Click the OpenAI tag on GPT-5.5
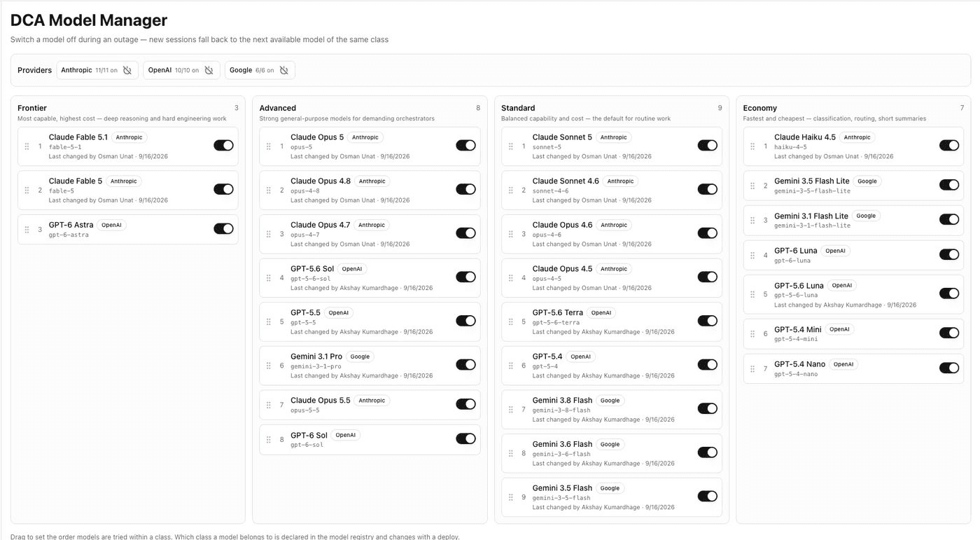Screen dimensions: 980x540 (338, 313)
